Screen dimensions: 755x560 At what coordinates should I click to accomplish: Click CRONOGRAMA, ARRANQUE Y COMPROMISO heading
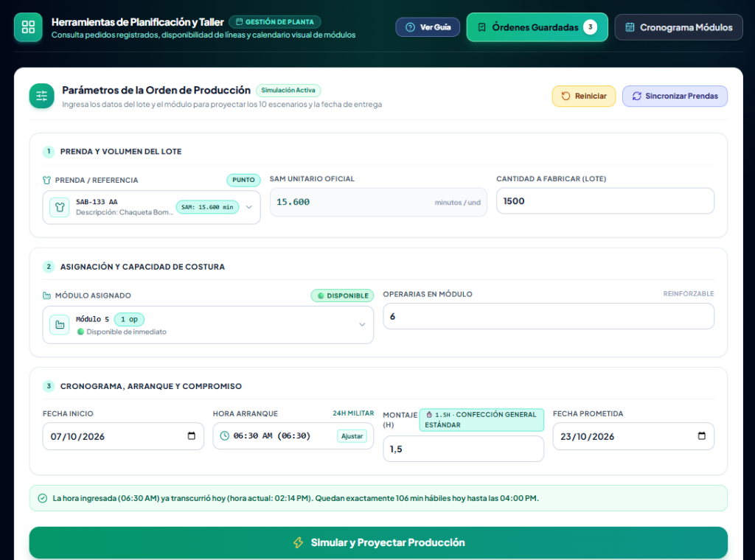click(x=150, y=386)
